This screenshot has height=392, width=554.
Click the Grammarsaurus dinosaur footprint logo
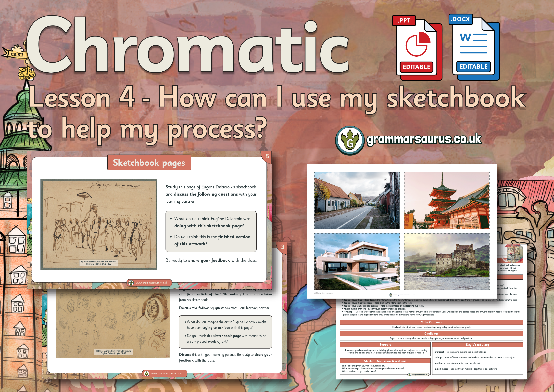point(350,140)
